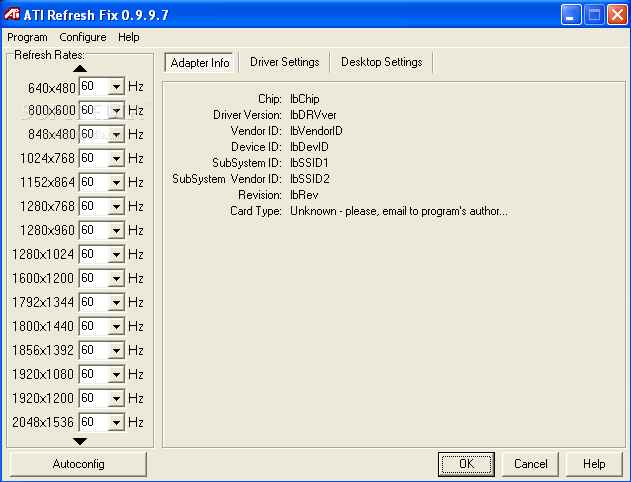
Task: Expand the 1792x1344 refresh rate dropdown
Action: [116, 302]
